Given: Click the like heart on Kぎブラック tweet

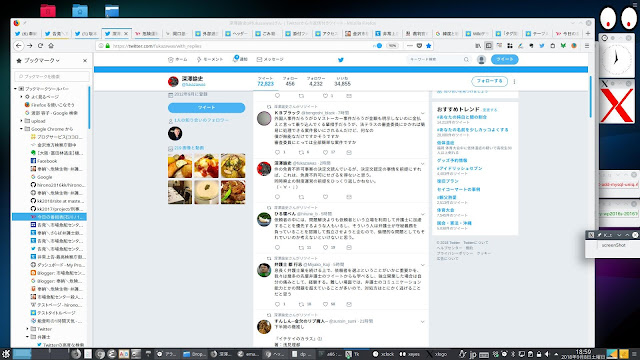Looking at the screenshot, I should coord(325,153).
